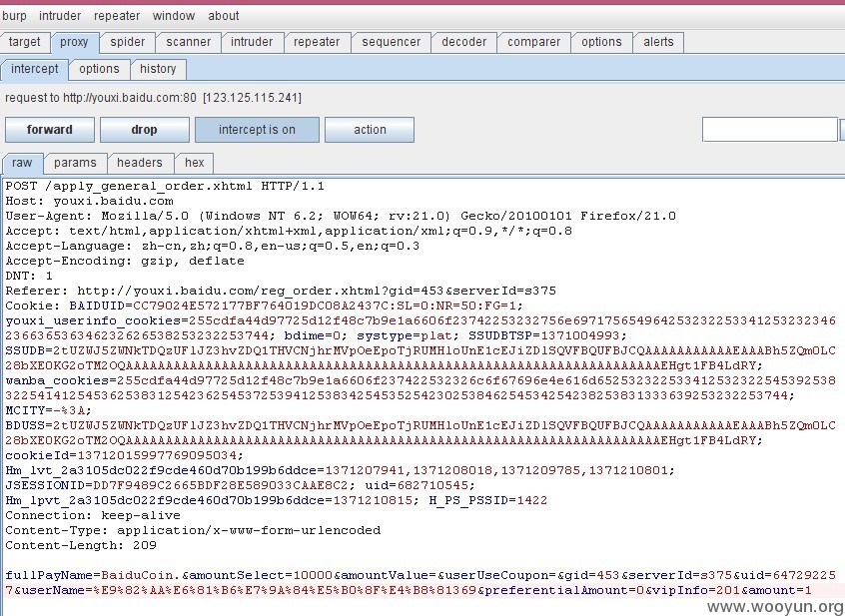Open the about menu
This screenshot has height=616, width=845.
224,16
